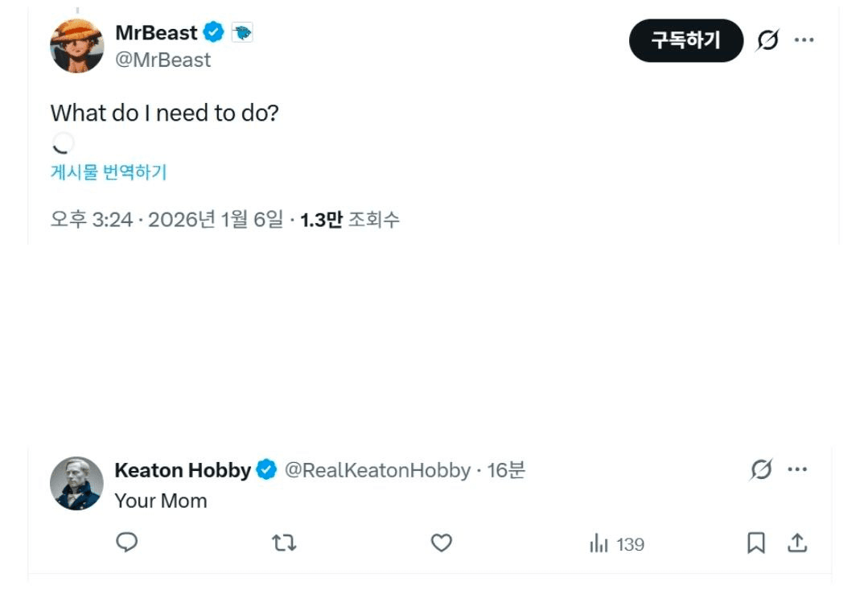Open more options on MrBeast's post
Image resolution: width=868 pixels, height=611 pixels.
pyautogui.click(x=804, y=40)
